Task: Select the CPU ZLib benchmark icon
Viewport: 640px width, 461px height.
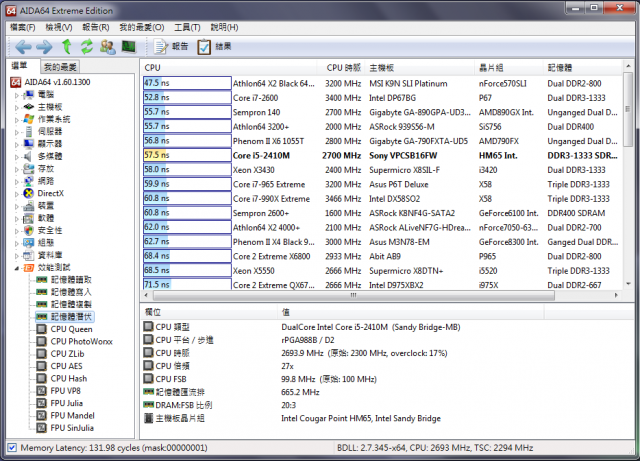Action: click(x=41, y=354)
